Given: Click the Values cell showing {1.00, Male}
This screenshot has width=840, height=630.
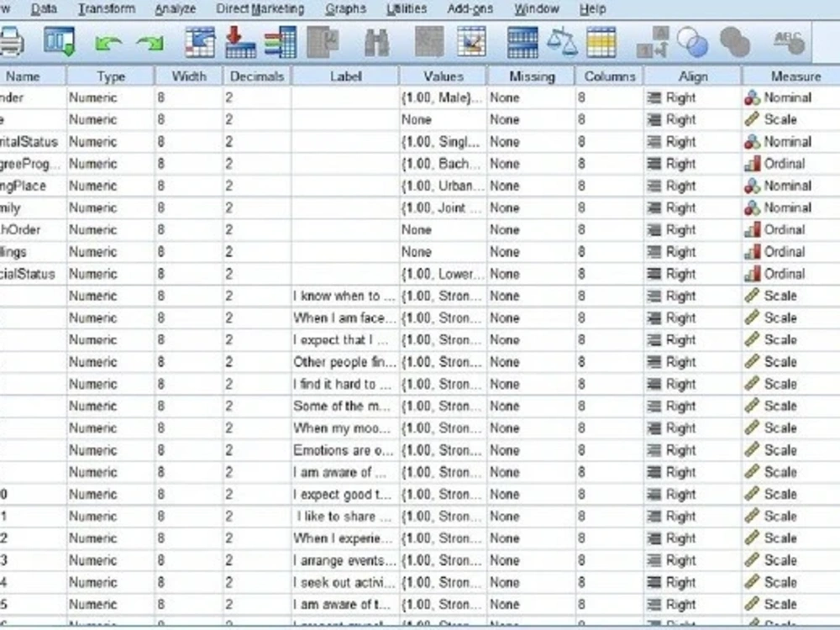Looking at the screenshot, I should coord(442,97).
